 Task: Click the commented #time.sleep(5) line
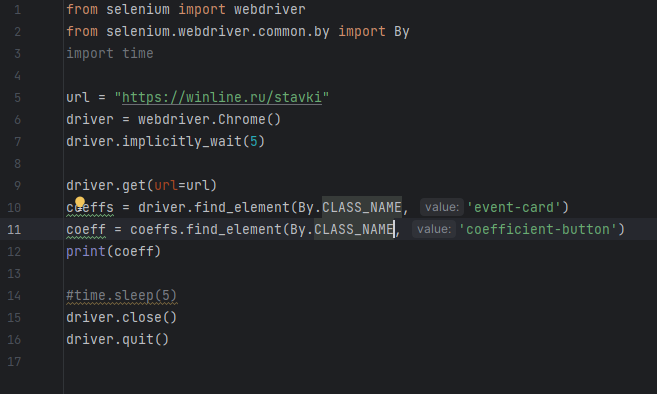pyautogui.click(x=122, y=296)
